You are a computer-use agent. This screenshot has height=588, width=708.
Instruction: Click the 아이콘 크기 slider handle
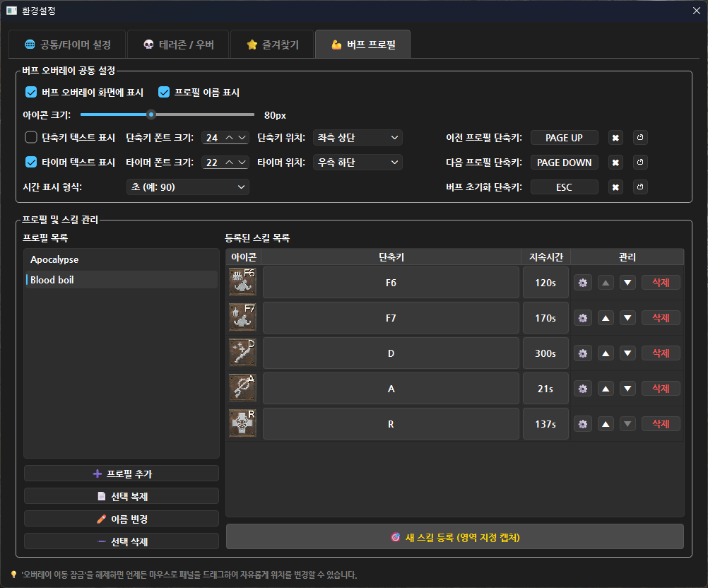tap(151, 114)
